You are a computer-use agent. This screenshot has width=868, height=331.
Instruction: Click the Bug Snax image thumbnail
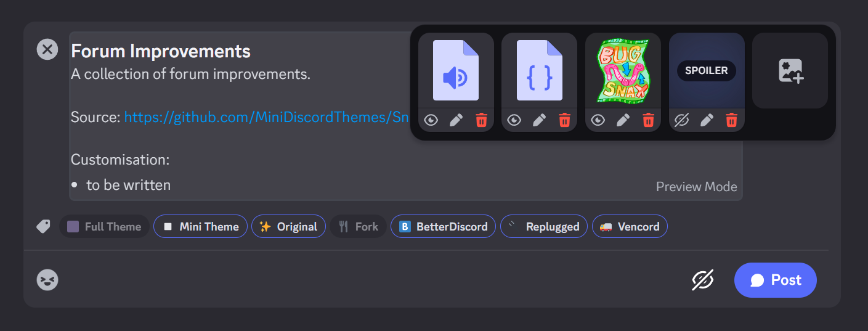623,71
